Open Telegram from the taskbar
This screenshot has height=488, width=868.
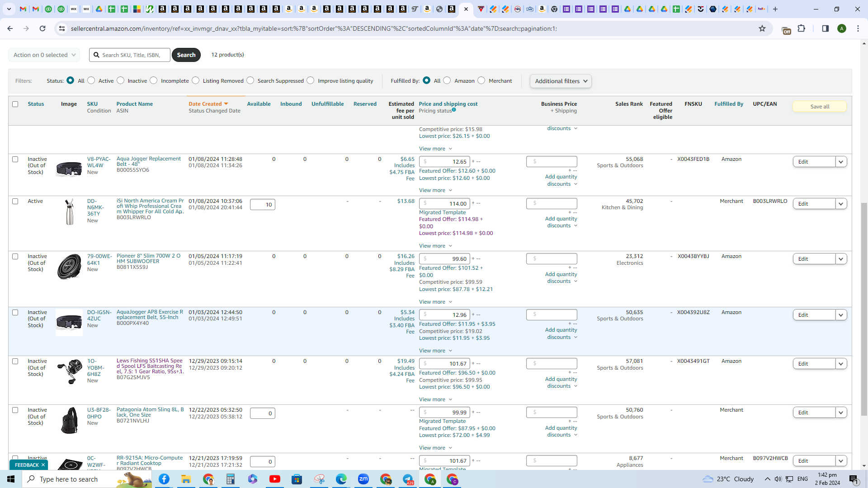coord(408,479)
